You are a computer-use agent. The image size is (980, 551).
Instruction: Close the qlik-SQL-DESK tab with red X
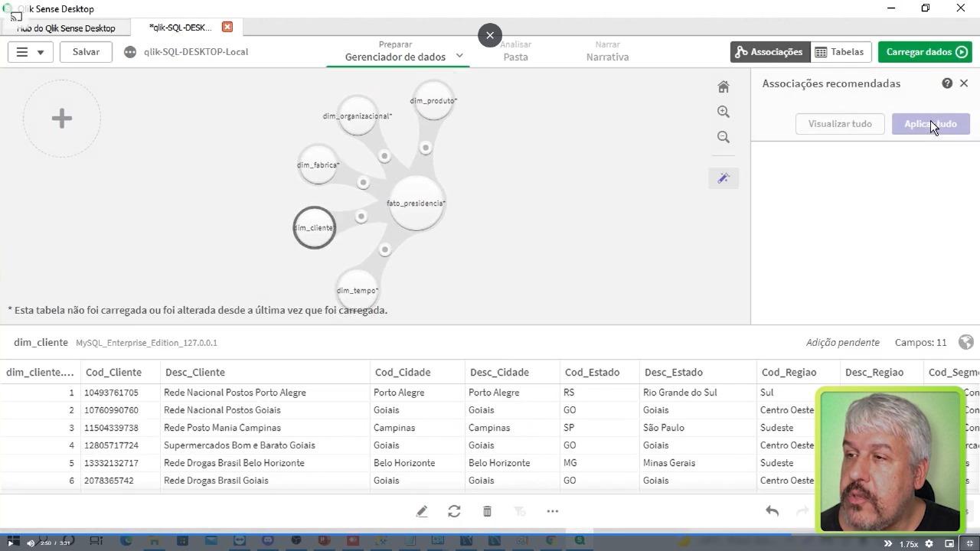point(227,27)
